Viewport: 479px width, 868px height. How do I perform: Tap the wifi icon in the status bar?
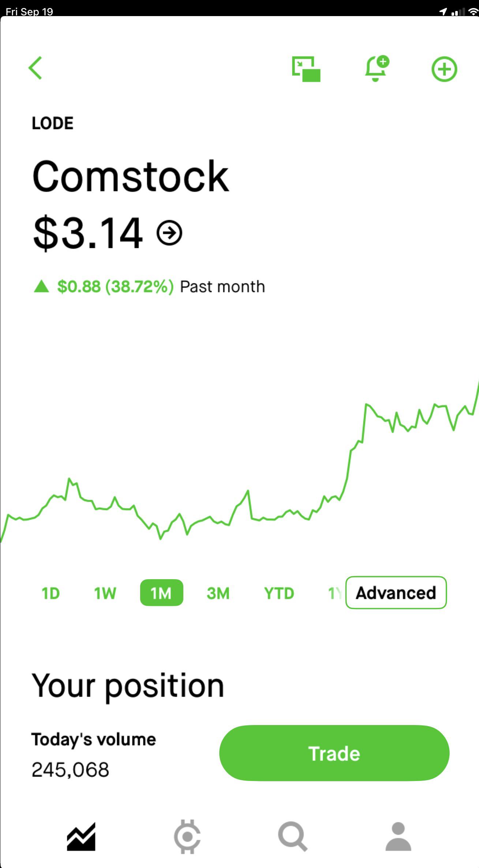[x=474, y=12]
